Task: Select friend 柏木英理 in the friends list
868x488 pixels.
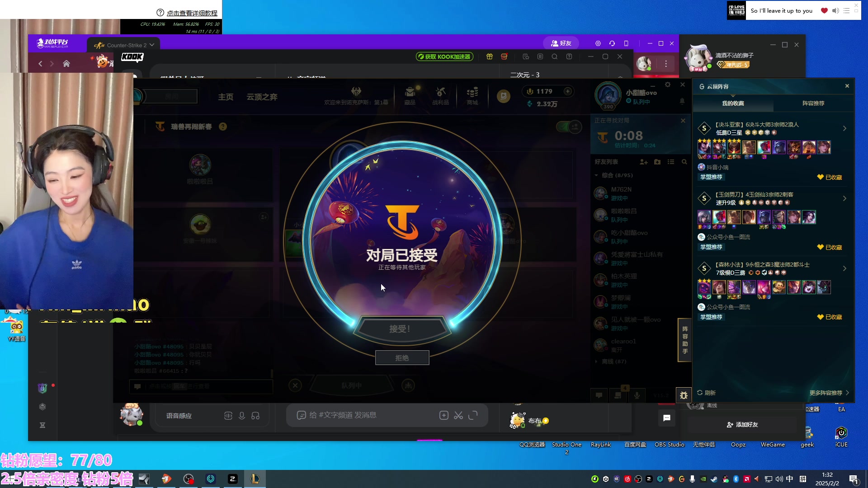Action: click(x=640, y=280)
